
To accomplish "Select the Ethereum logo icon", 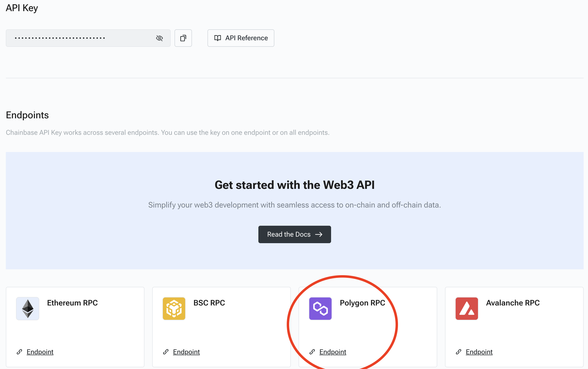I will (27, 308).
